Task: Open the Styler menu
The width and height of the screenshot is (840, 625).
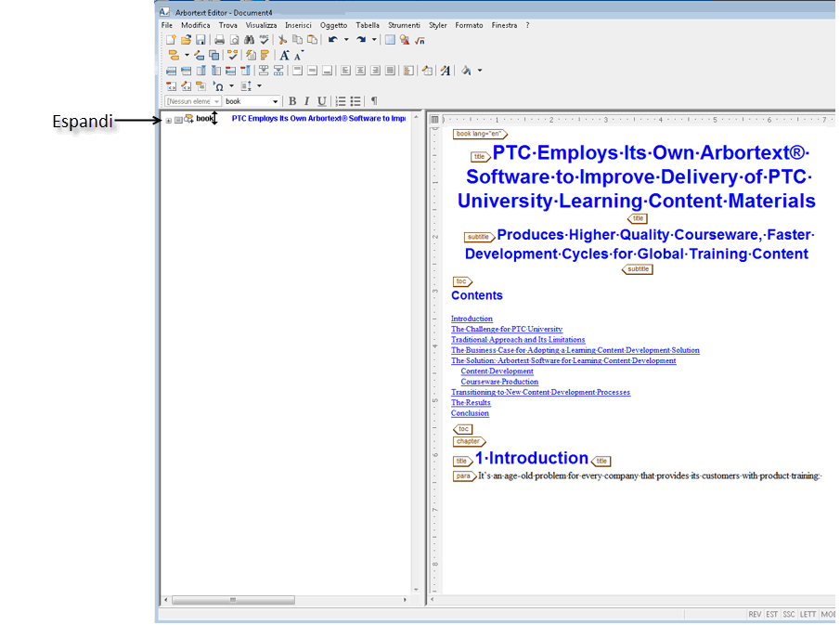Action: point(438,25)
